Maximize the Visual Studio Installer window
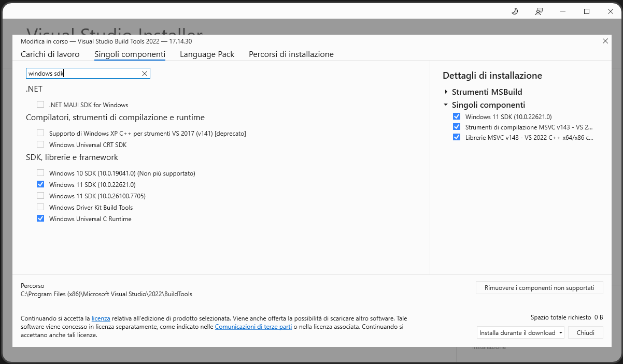 point(587,11)
